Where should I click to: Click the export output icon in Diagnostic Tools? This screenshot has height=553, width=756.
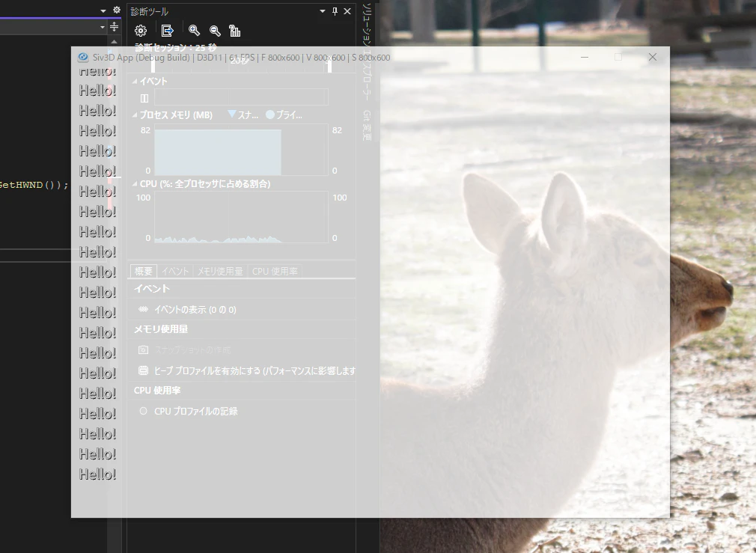(x=167, y=31)
